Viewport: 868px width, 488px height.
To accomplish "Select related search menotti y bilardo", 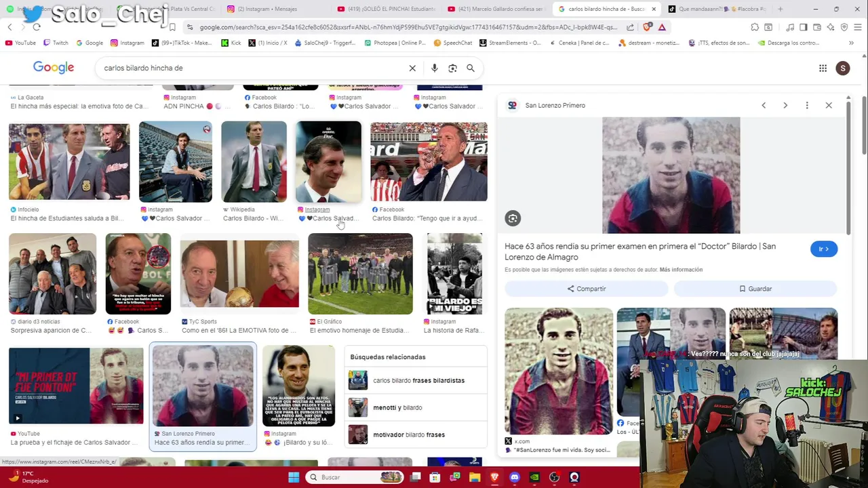I will pos(416,407).
